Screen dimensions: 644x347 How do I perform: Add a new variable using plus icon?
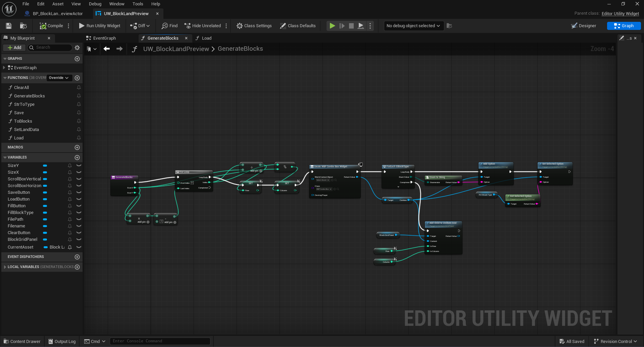pyautogui.click(x=77, y=158)
